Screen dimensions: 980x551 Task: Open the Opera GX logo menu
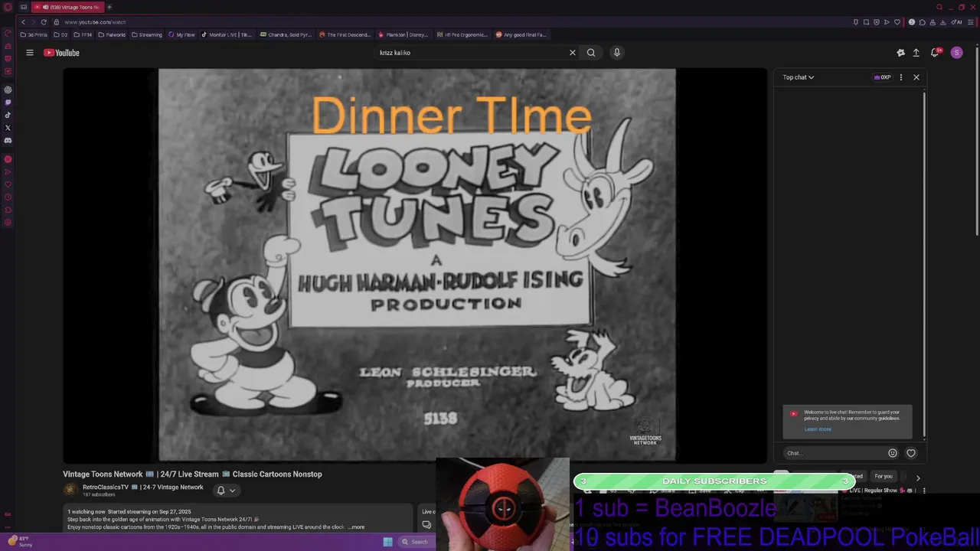pos(8,7)
